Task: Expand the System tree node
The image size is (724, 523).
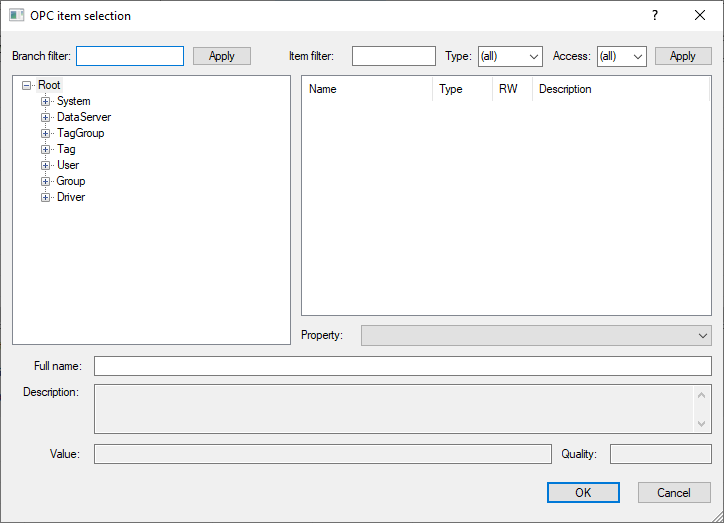Action: 45,101
